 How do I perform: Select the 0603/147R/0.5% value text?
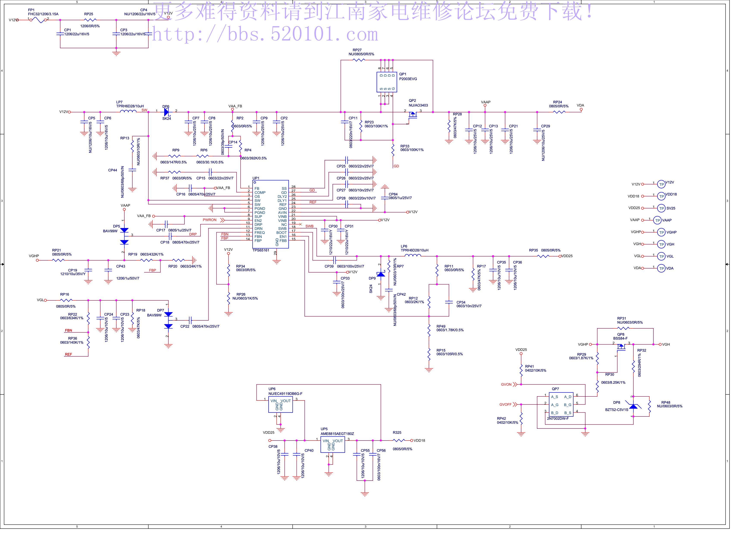(x=173, y=163)
